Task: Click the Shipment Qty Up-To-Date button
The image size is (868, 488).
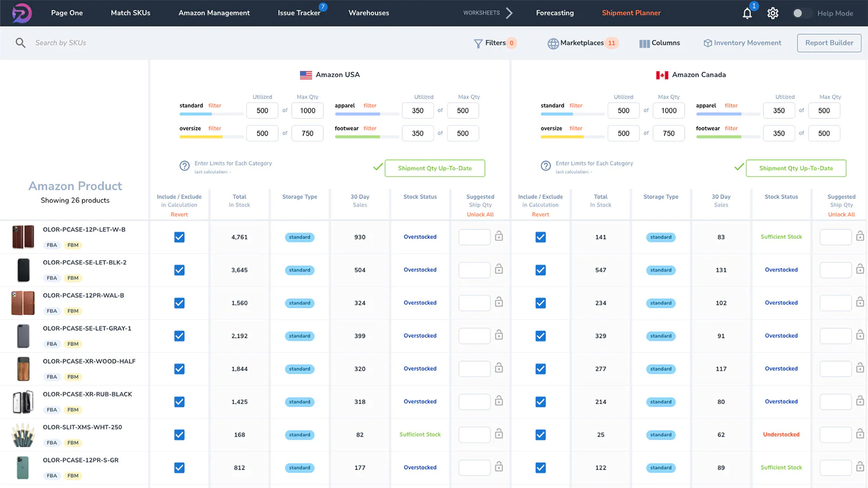Action: 435,168
